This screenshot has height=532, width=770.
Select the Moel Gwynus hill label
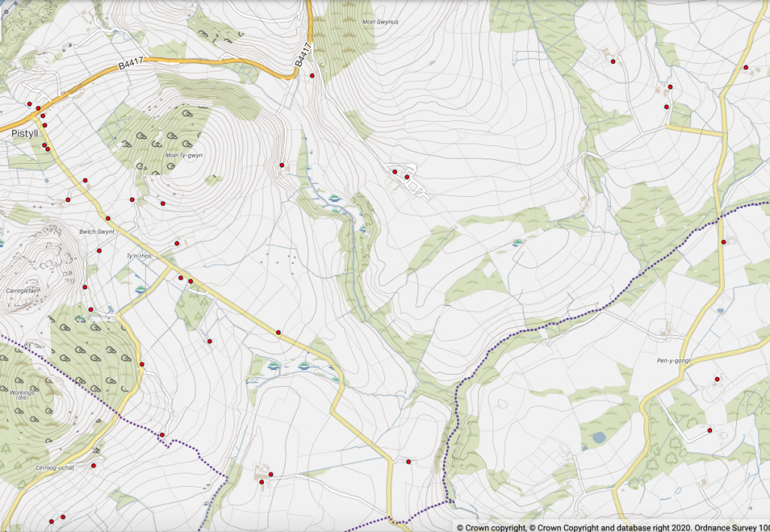point(380,23)
